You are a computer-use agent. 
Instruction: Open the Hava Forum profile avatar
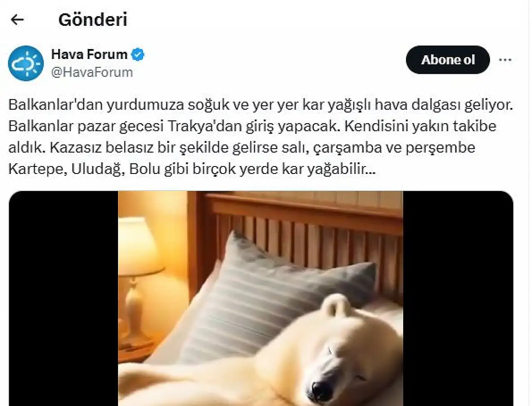pos(26,63)
